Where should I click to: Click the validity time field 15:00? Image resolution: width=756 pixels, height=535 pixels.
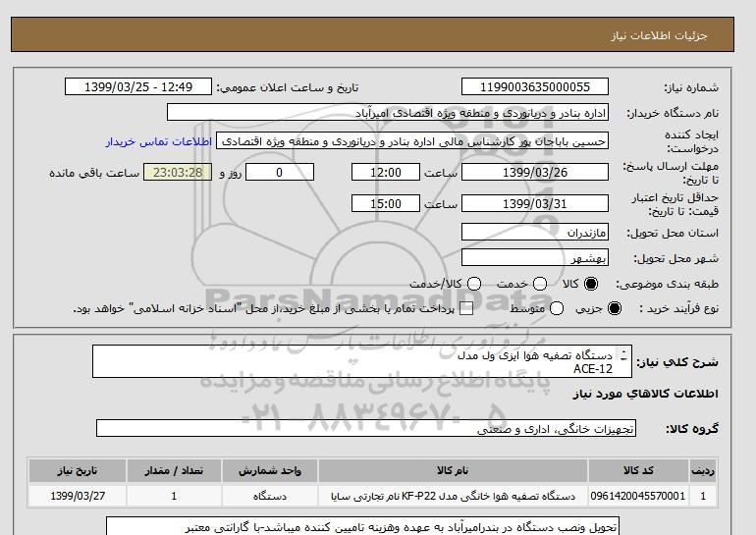click(x=386, y=203)
